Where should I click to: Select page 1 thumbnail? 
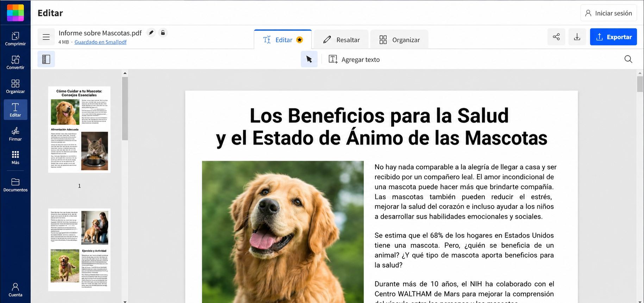click(x=79, y=129)
